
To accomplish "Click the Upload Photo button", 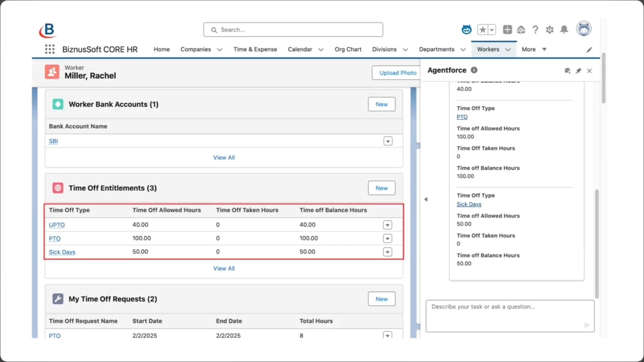I will [x=397, y=73].
